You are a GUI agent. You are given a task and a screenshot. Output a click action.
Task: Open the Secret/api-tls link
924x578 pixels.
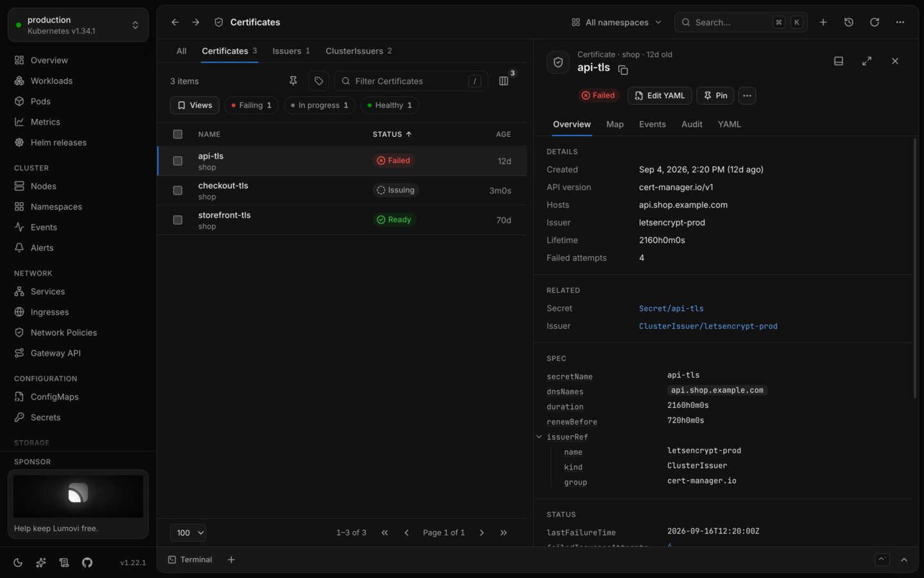click(x=671, y=309)
